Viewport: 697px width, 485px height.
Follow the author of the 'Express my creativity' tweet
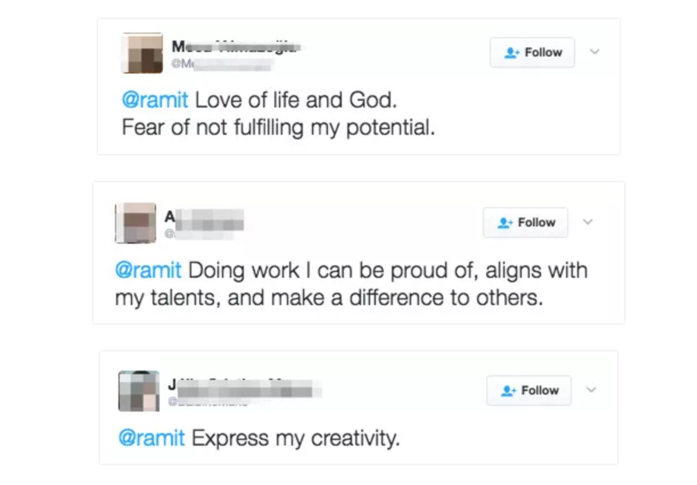[529, 390]
